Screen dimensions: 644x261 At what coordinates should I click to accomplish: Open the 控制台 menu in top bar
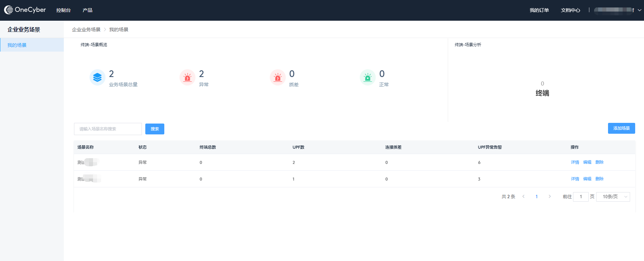pos(63,10)
